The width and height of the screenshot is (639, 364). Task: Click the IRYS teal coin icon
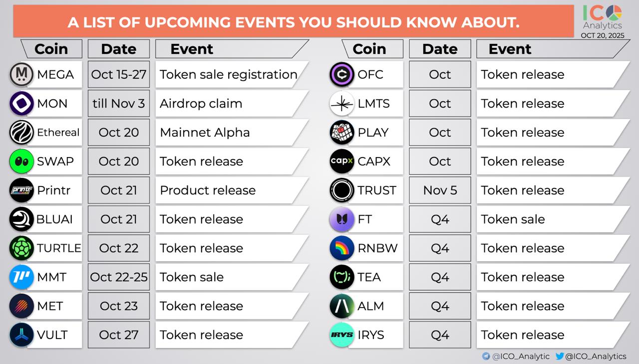[x=342, y=335]
